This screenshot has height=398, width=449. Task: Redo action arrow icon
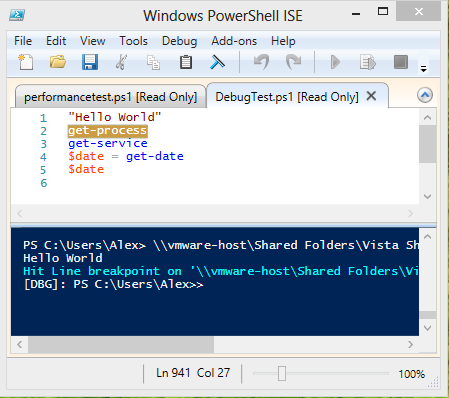293,62
